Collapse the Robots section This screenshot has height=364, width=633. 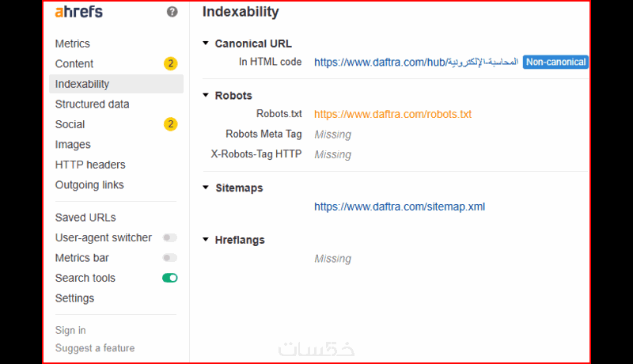(206, 95)
